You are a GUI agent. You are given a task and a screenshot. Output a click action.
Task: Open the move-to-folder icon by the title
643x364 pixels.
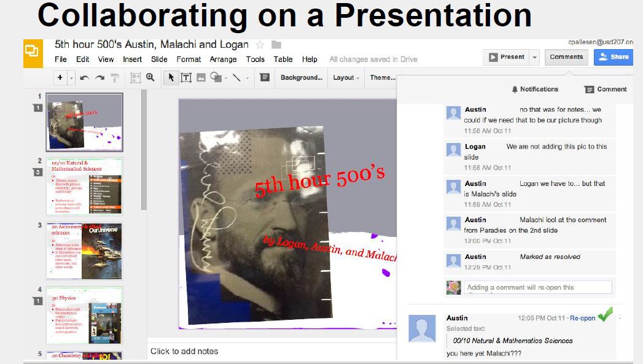pos(276,44)
